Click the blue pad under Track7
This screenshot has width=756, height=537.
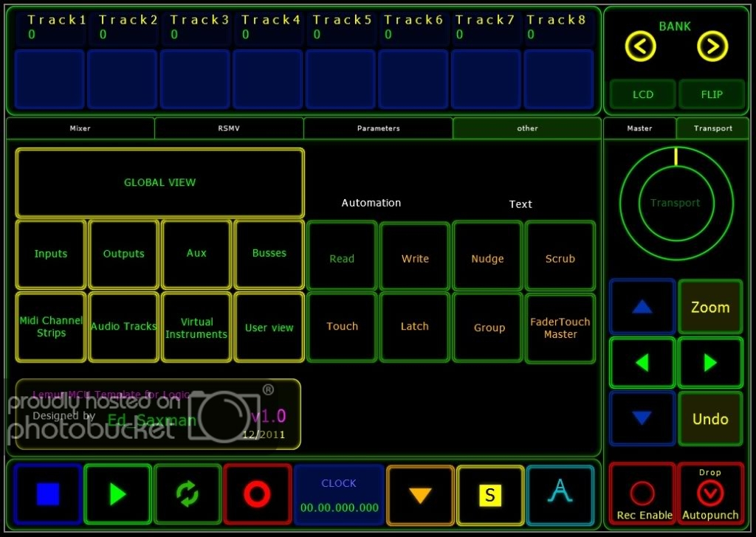pyautogui.click(x=486, y=79)
